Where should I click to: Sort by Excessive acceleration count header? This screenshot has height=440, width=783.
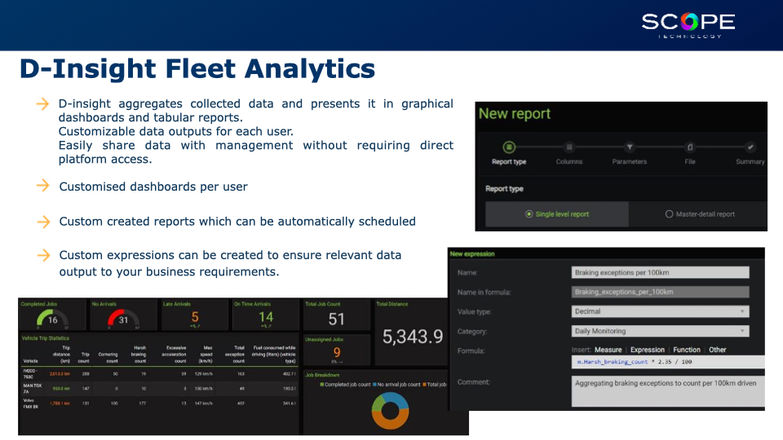click(x=174, y=354)
